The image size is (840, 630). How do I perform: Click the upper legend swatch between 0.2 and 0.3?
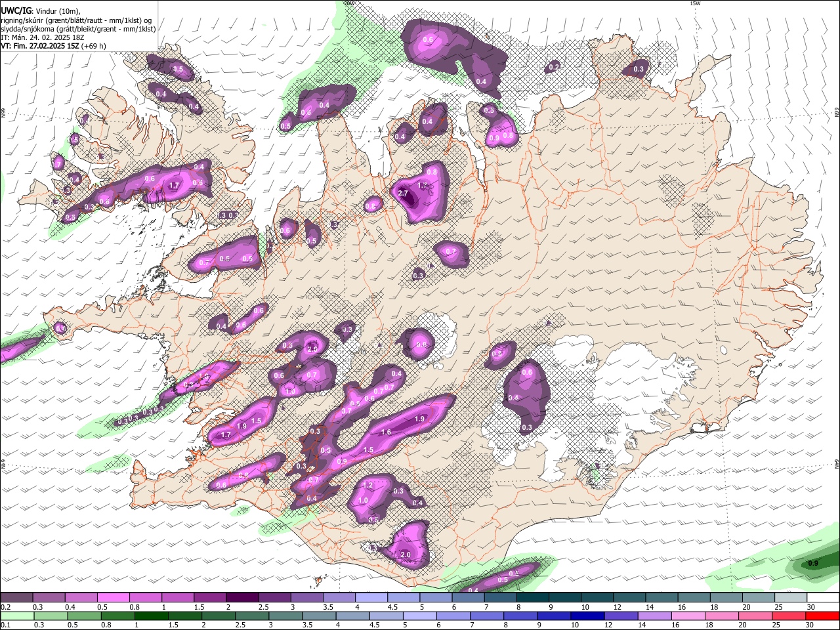click(x=16, y=597)
